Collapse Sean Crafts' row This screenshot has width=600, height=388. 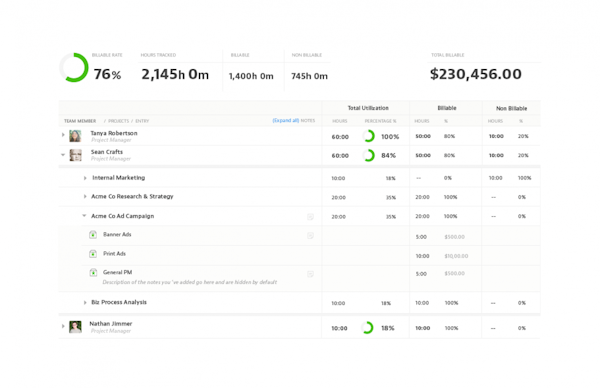63,155
